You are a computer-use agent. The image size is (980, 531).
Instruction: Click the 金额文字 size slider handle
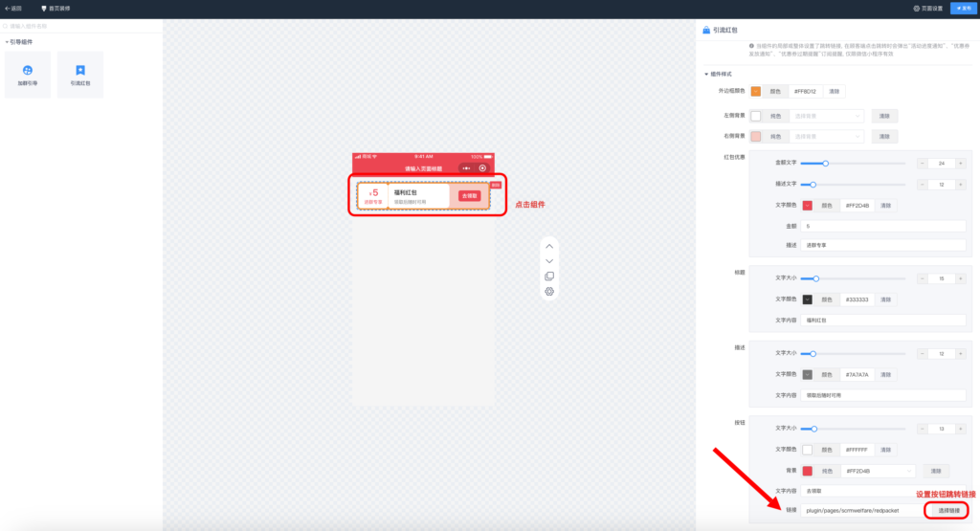pyautogui.click(x=825, y=164)
